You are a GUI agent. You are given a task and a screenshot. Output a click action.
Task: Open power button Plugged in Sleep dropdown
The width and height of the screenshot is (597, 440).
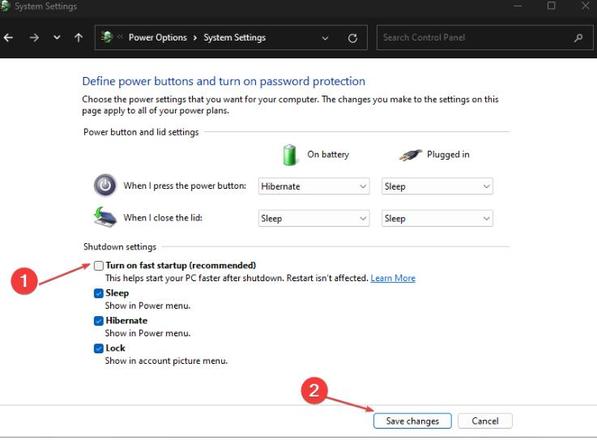click(437, 187)
